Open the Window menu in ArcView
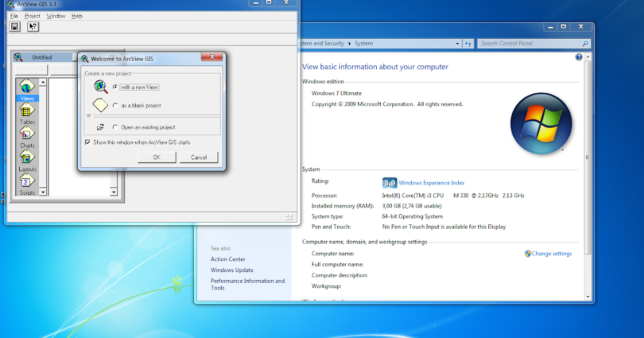Image resolution: width=644 pixels, height=338 pixels. [56, 16]
